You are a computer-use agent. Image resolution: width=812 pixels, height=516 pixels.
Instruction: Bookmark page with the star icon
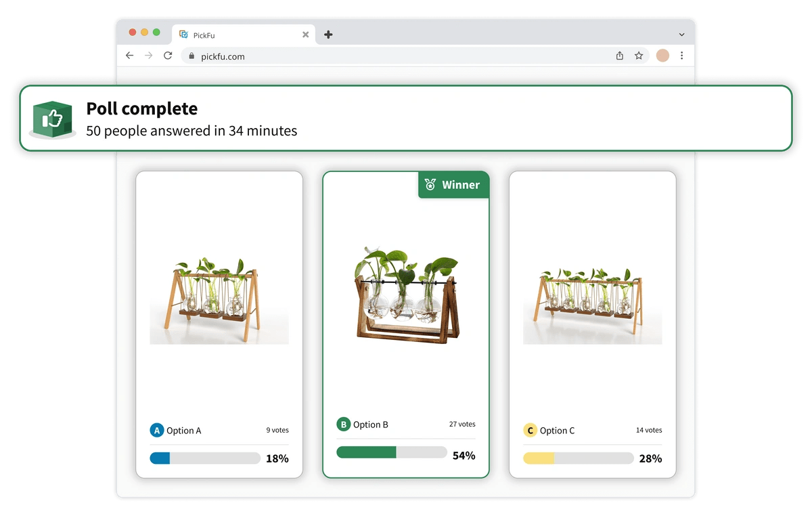point(639,56)
